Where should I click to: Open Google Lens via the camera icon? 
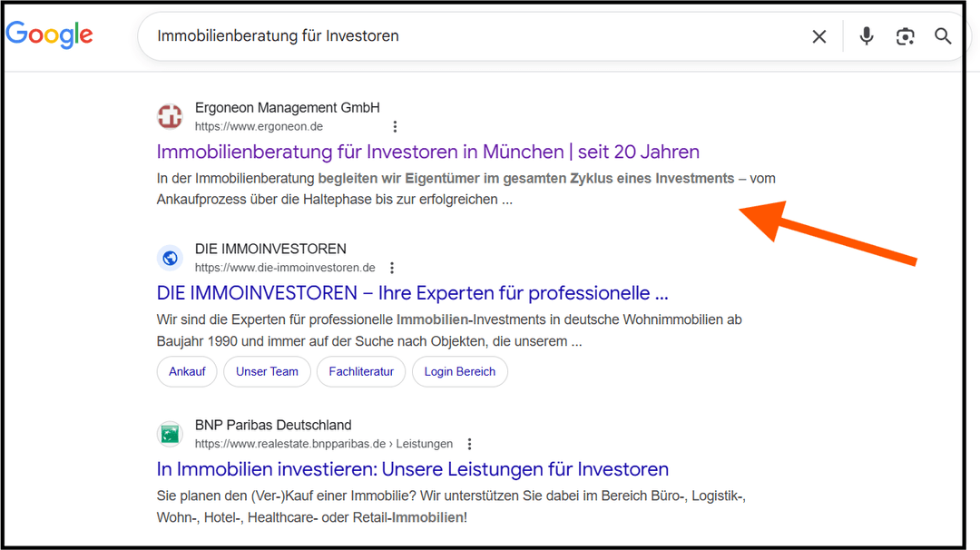(905, 35)
